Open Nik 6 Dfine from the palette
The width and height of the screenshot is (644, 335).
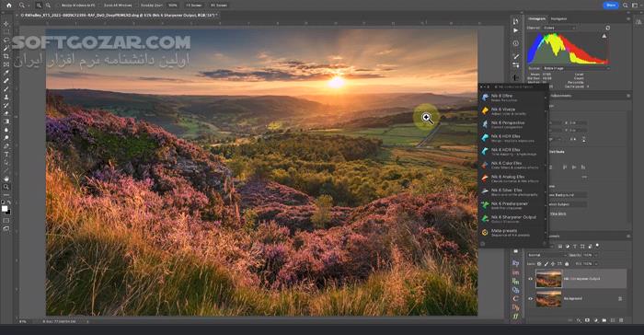click(x=513, y=98)
